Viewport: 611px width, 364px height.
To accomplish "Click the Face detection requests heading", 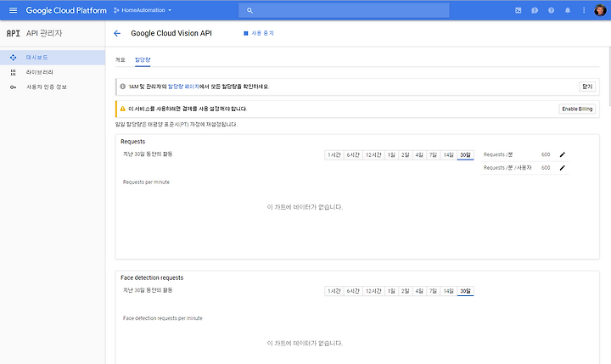I will (152, 277).
